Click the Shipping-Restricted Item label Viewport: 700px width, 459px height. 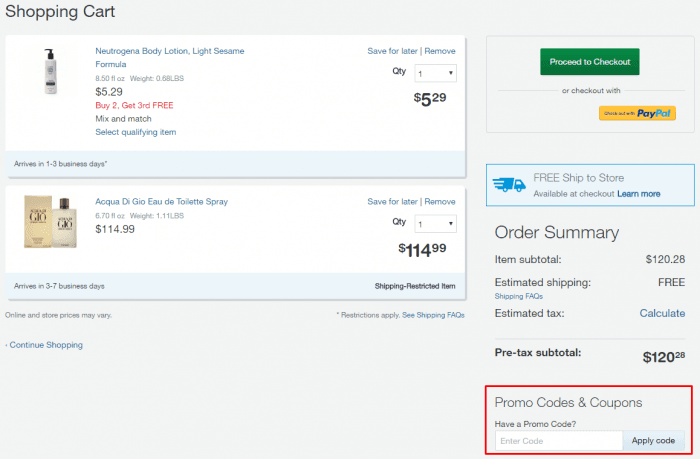415,286
